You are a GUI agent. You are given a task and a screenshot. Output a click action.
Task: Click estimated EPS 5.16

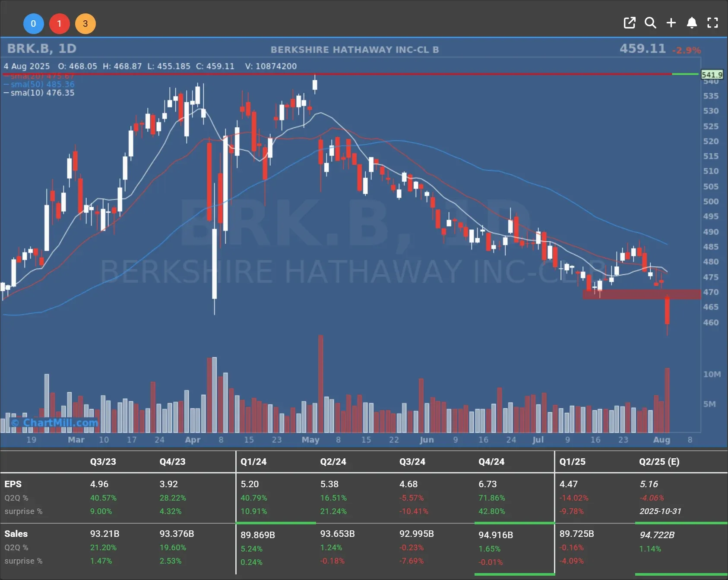coord(649,484)
